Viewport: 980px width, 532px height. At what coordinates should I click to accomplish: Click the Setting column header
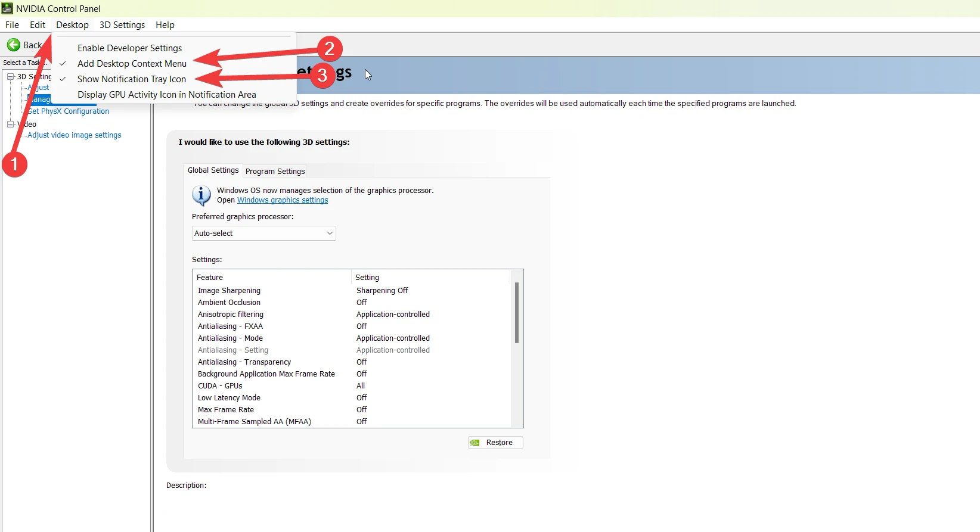[x=431, y=278]
